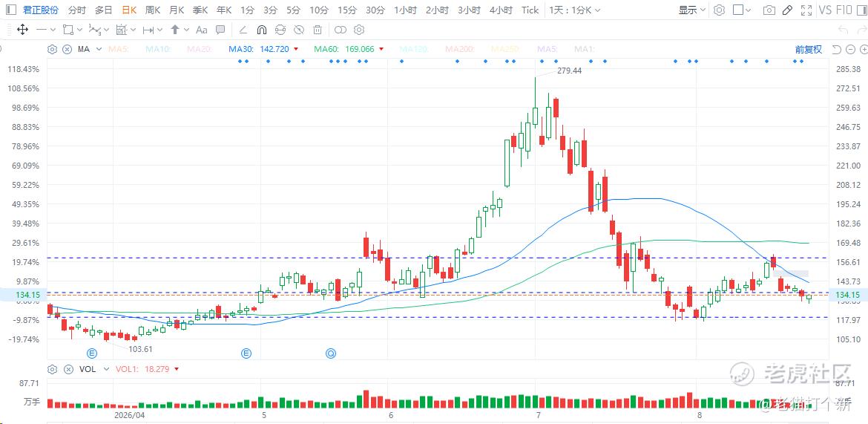Select the rectangle shape tool
Viewport: 868px width, 424px height.
(x=68, y=30)
